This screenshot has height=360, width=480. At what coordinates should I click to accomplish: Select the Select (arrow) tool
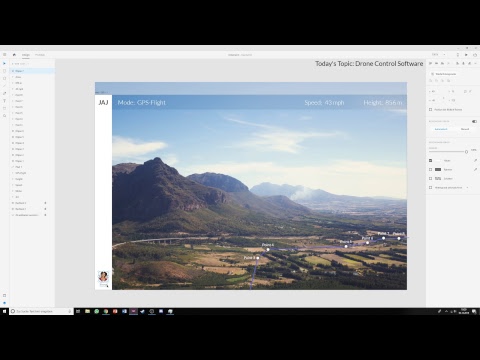tap(4, 63)
